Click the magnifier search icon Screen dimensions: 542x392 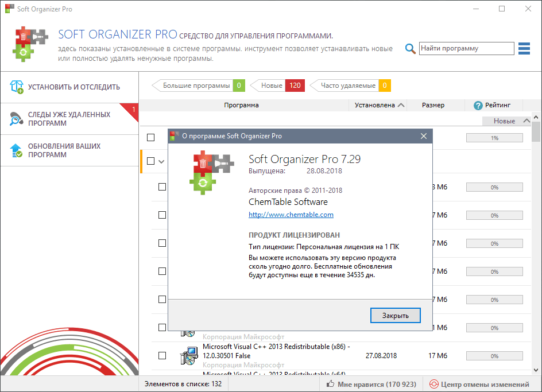click(x=410, y=49)
